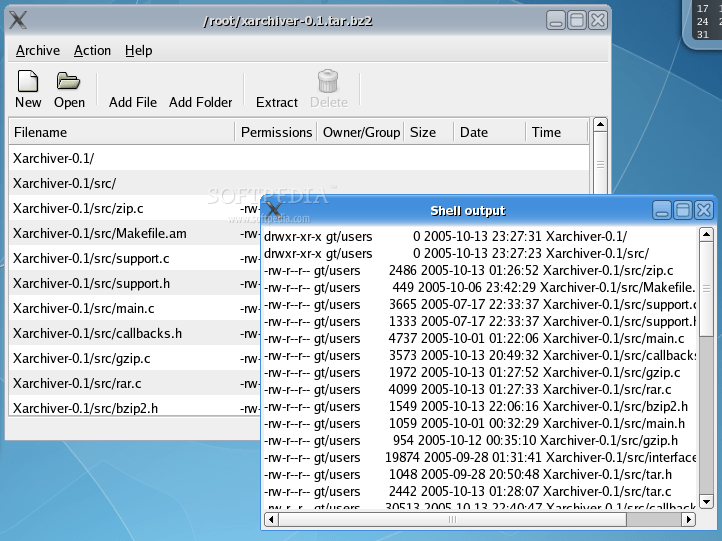Viewport: 722px width, 541px height.
Task: Click Shell output horizontal scrollbar thumb
Action: [452, 519]
